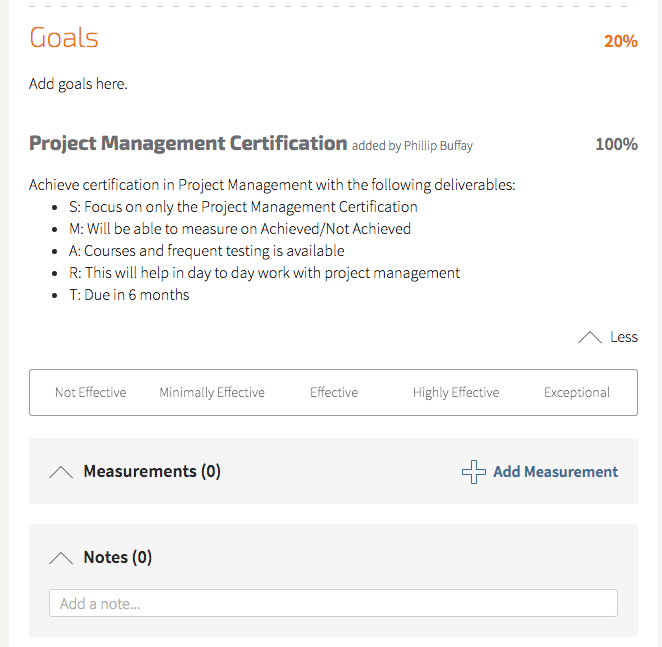Click the 'T: Due in 6 months' bullet
Image resolution: width=662 pixels, height=647 pixels.
pos(129,295)
